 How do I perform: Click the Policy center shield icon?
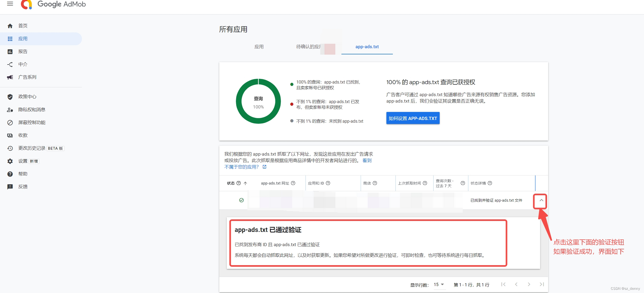point(10,97)
